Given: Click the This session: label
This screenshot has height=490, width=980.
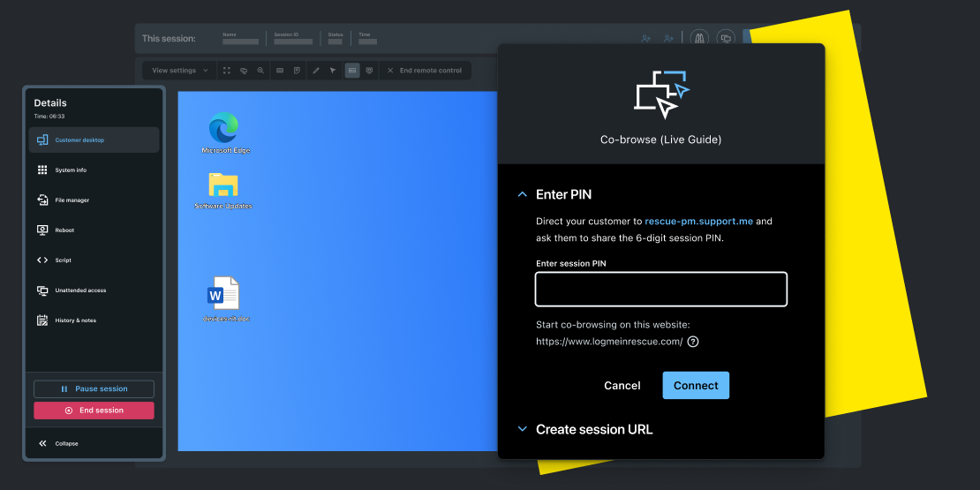Looking at the screenshot, I should (x=169, y=39).
